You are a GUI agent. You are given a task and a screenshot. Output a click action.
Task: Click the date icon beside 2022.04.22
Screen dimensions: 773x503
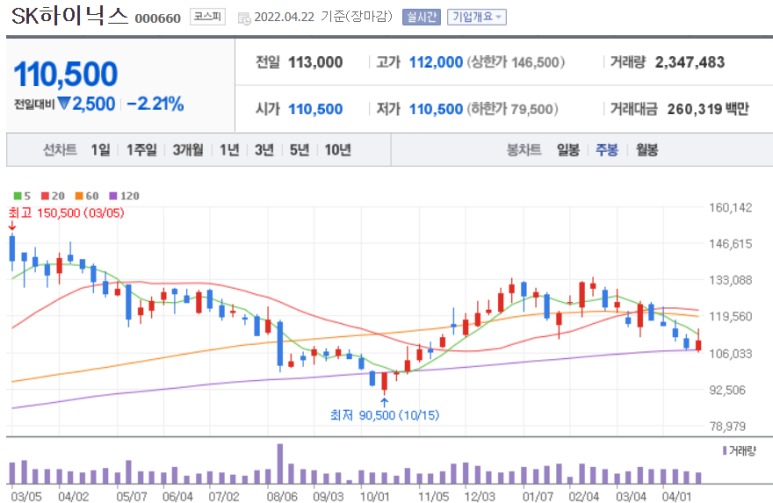point(245,17)
